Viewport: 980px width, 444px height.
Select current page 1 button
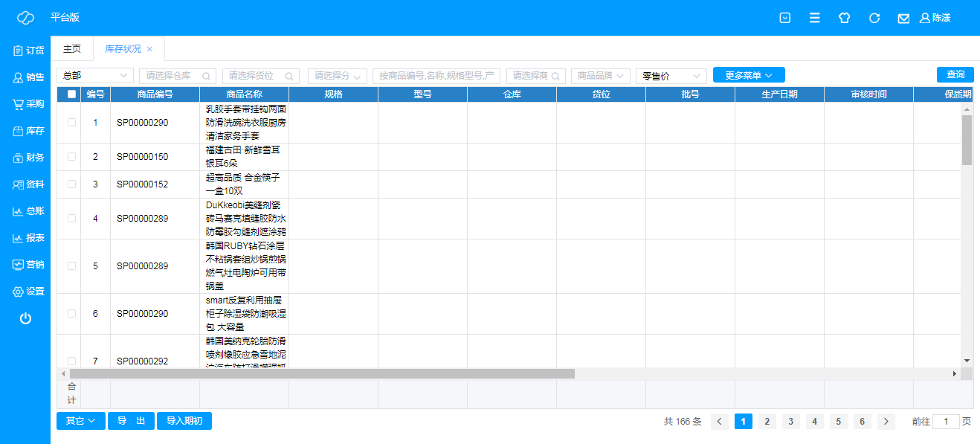[744, 422]
